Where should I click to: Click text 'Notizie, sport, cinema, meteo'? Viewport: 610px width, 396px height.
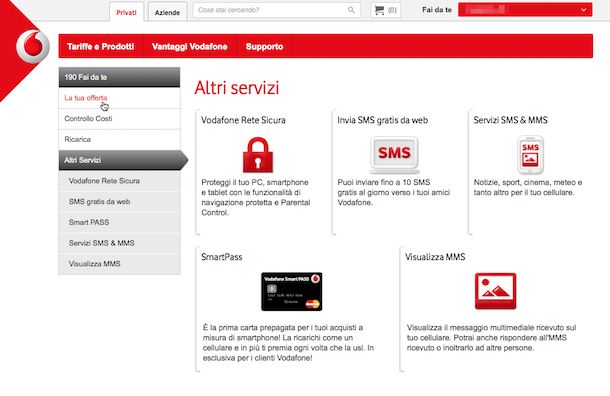click(x=524, y=182)
